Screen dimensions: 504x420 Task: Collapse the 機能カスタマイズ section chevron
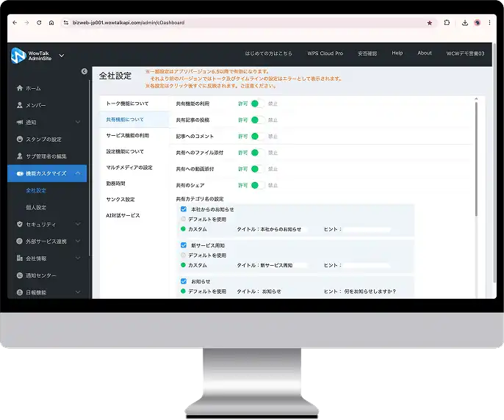tap(78, 173)
